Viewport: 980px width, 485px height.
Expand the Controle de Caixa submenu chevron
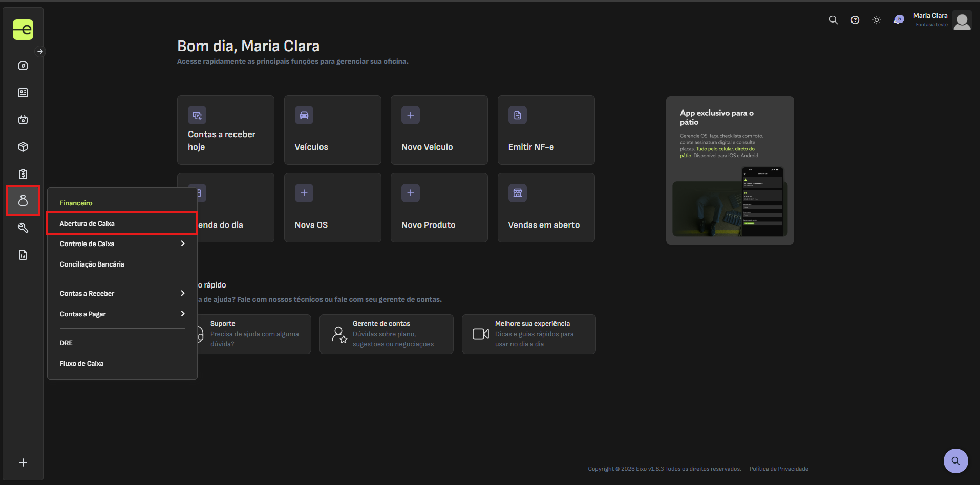point(183,244)
